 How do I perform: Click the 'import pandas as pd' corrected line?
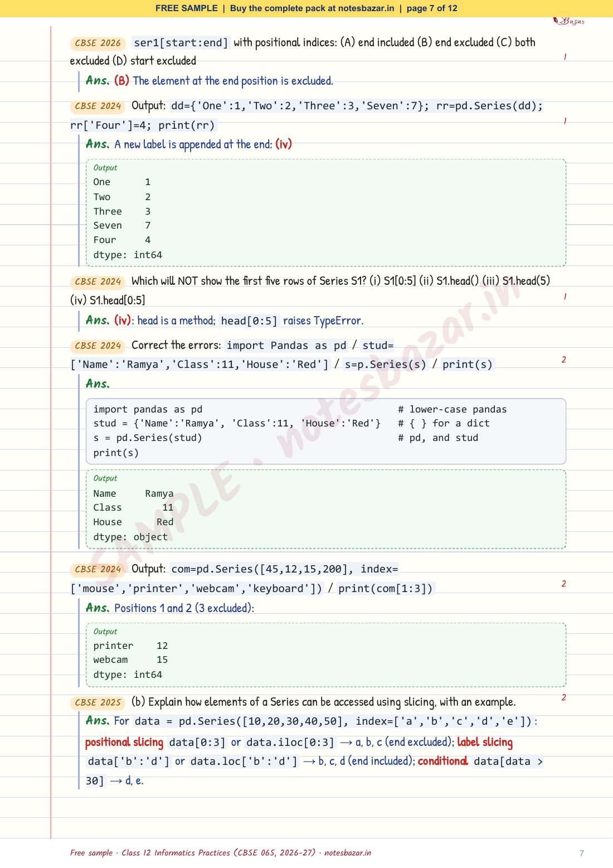[x=148, y=409]
